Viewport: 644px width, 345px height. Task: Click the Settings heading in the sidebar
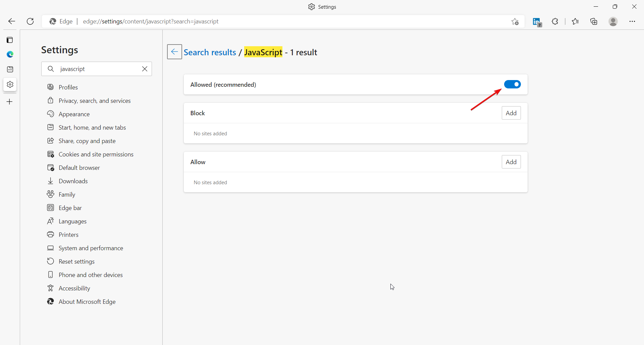[x=60, y=50]
